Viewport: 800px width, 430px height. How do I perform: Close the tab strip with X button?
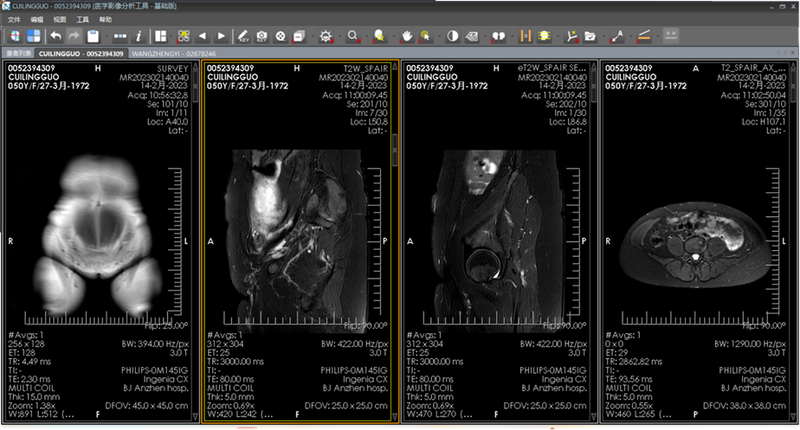(x=792, y=53)
